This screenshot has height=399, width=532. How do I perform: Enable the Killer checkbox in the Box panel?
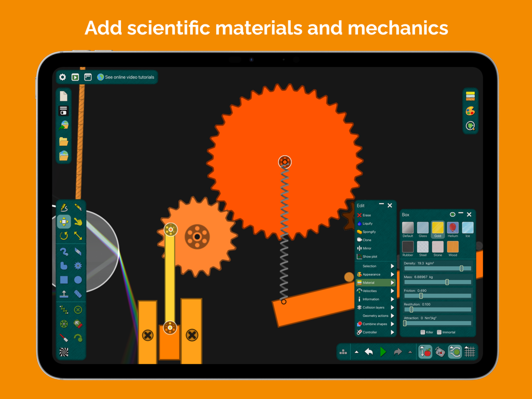point(423,332)
